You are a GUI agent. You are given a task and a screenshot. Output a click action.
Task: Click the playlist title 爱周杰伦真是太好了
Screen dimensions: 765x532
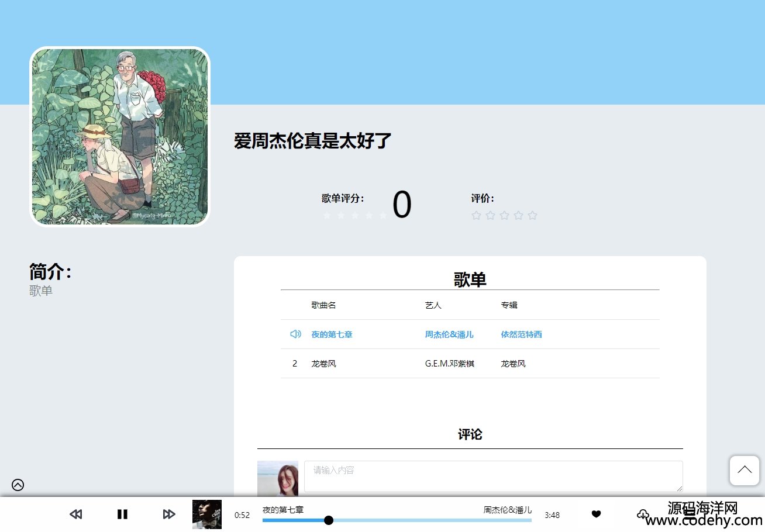pos(313,141)
